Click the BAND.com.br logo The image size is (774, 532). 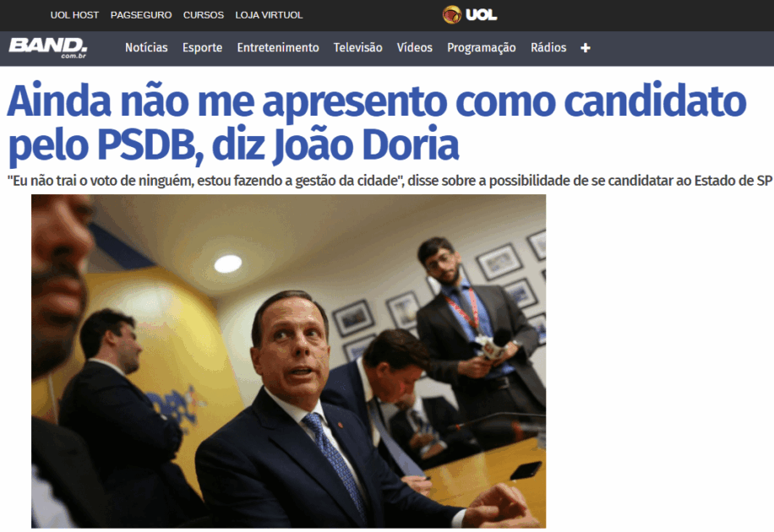point(48,47)
